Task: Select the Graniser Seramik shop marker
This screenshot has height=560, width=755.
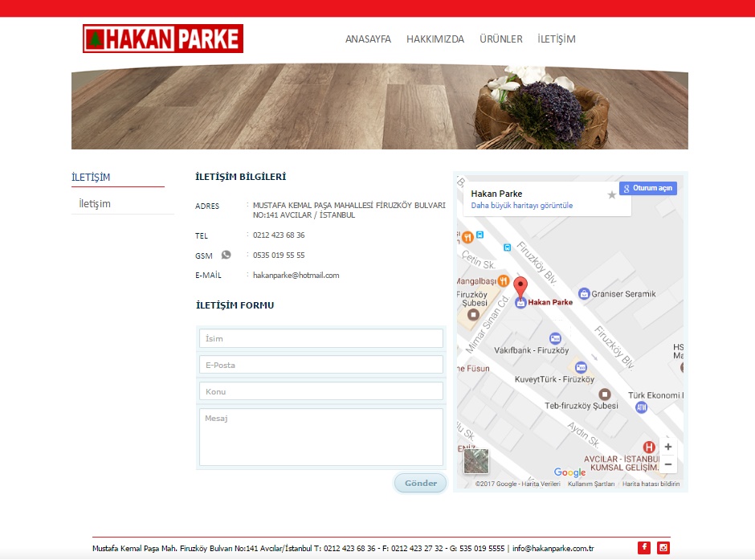Action: pyautogui.click(x=584, y=294)
